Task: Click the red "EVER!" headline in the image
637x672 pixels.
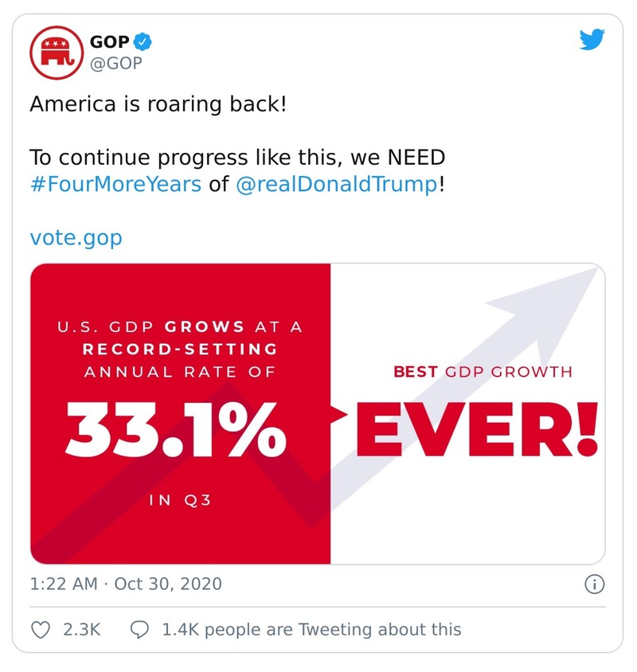Action: click(x=475, y=431)
